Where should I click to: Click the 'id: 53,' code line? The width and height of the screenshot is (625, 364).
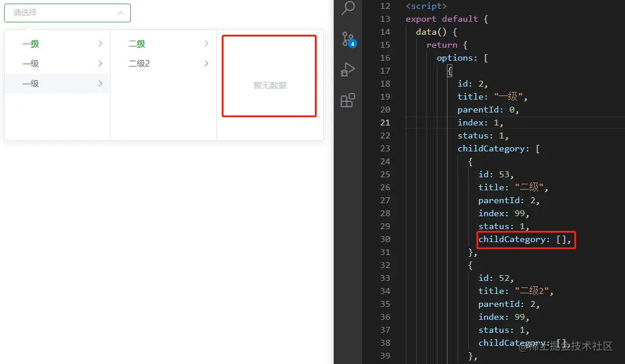496,174
